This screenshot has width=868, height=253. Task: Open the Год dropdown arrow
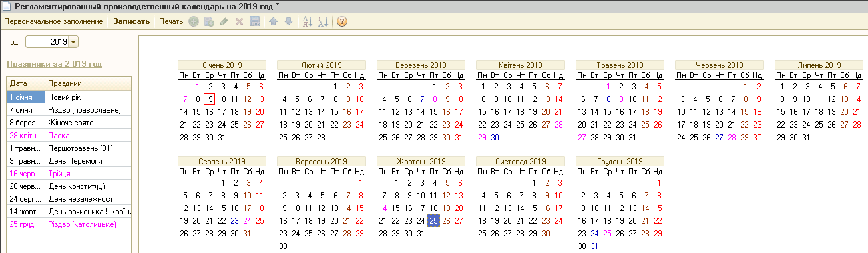point(73,42)
